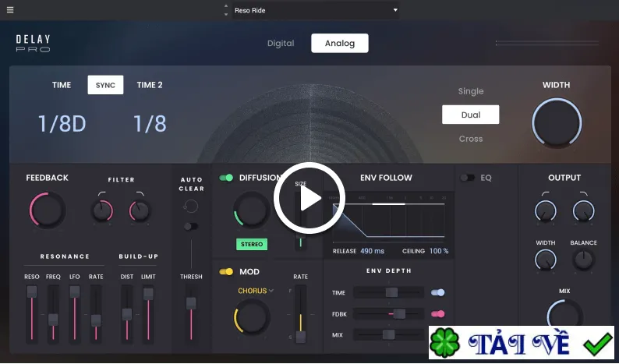The width and height of the screenshot is (619, 364).
Task: Click the THRESH slider
Action: click(191, 314)
